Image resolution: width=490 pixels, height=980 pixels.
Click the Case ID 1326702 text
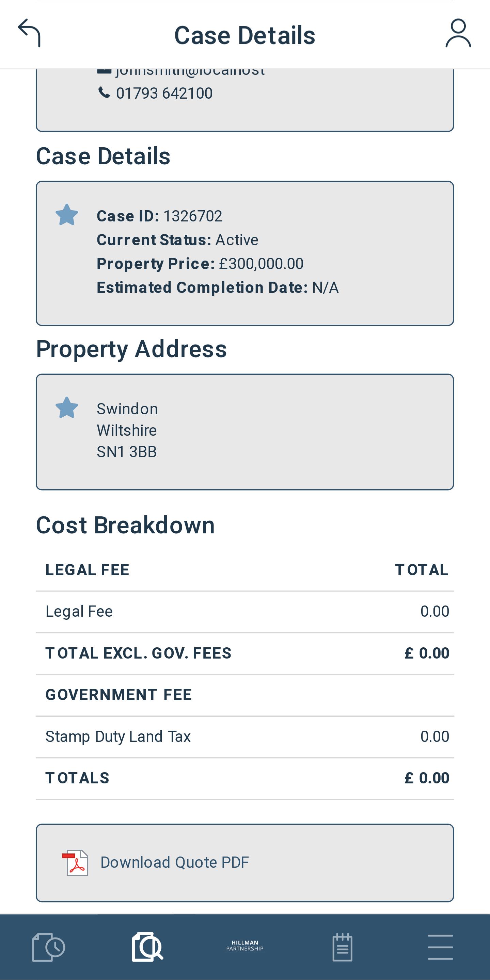159,216
